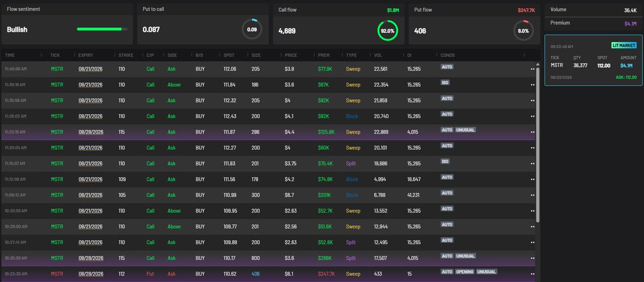
Task: Open the 08/21/2026 expiry in the 11:40:00 AM row
Action: 90,69
